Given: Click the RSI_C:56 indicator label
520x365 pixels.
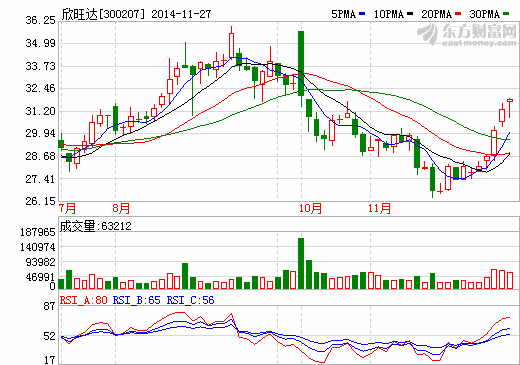Looking at the screenshot, I should click(x=190, y=300).
